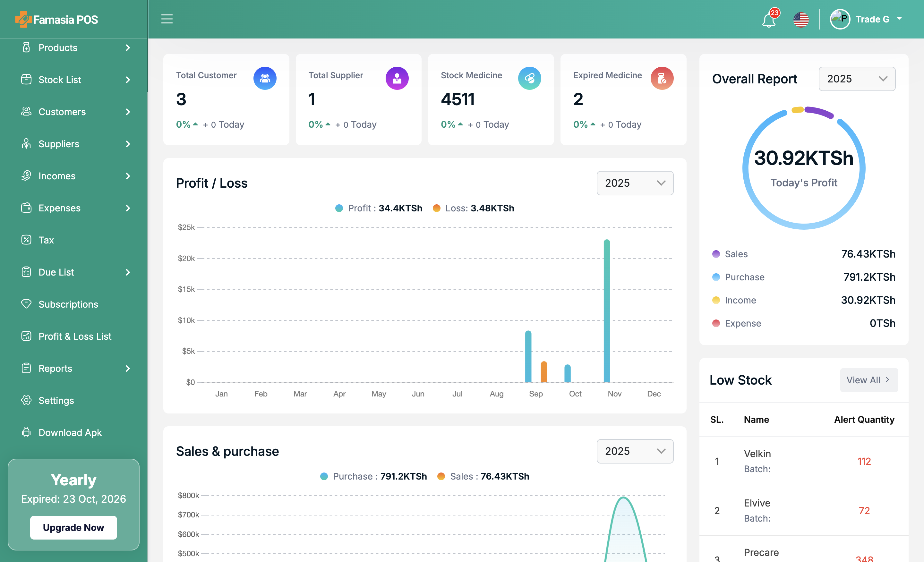
Task: Open the Overall Report year dropdown
Action: coord(857,79)
